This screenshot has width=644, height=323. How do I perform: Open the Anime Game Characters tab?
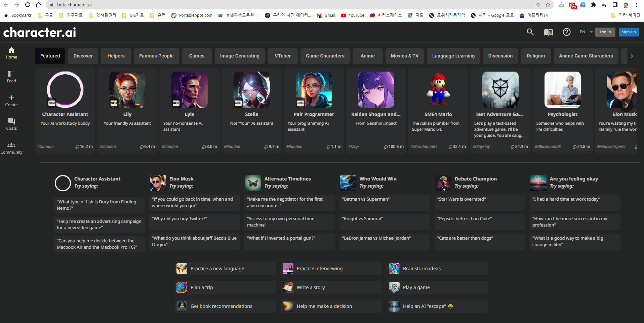586,56
